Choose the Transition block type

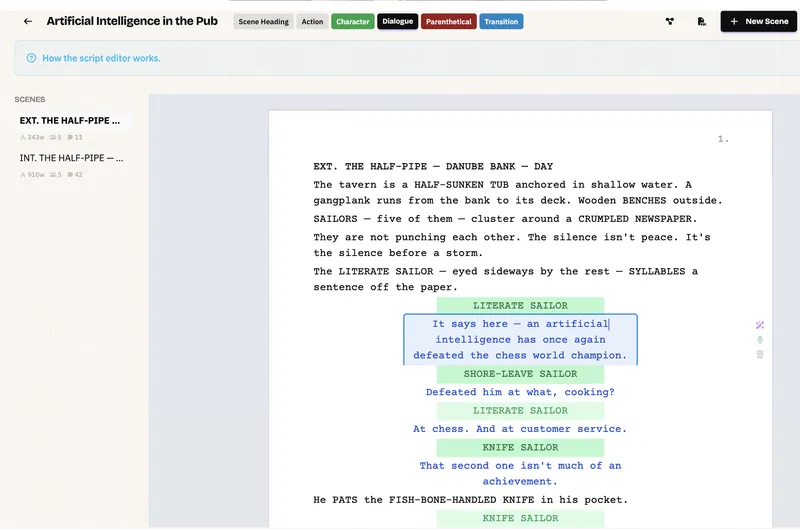click(x=501, y=21)
